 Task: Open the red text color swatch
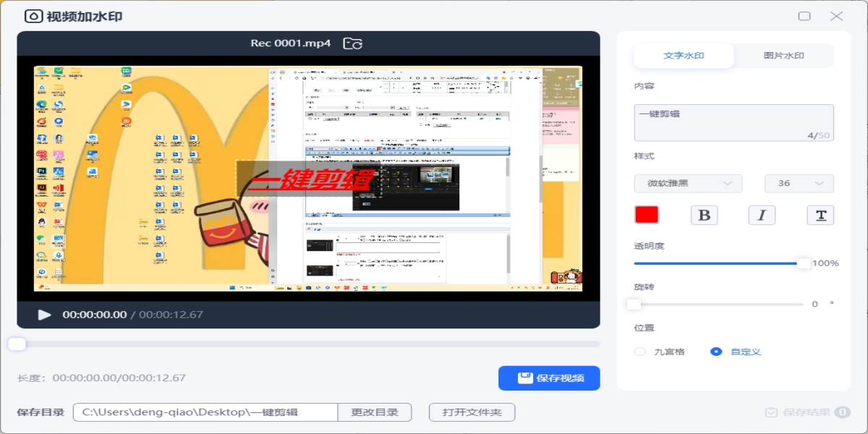(x=647, y=215)
